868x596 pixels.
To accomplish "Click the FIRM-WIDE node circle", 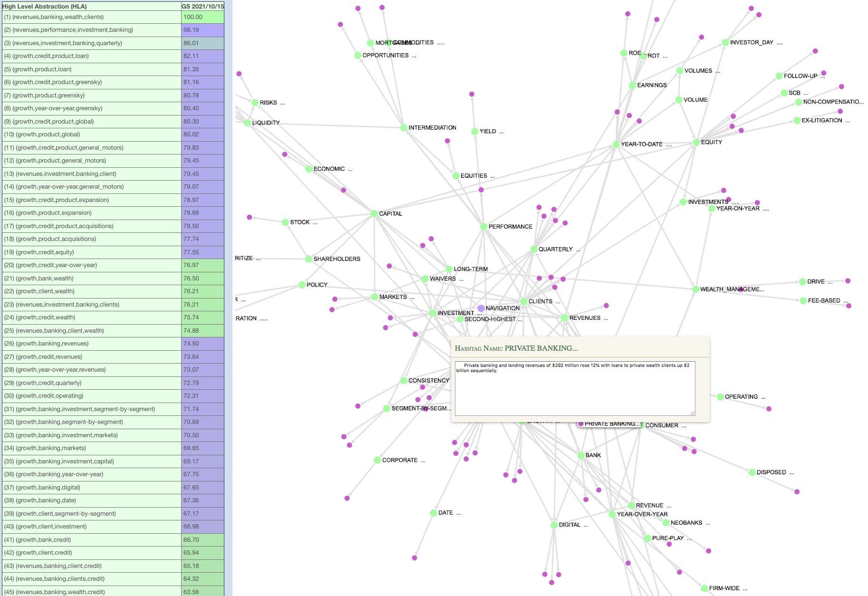I will click(x=704, y=588).
